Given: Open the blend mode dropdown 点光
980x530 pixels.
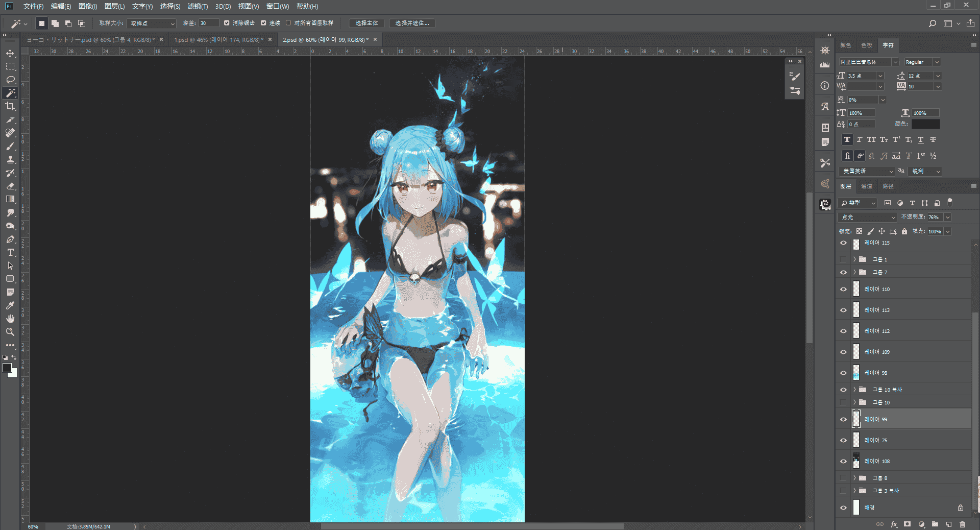Looking at the screenshot, I should (x=868, y=217).
